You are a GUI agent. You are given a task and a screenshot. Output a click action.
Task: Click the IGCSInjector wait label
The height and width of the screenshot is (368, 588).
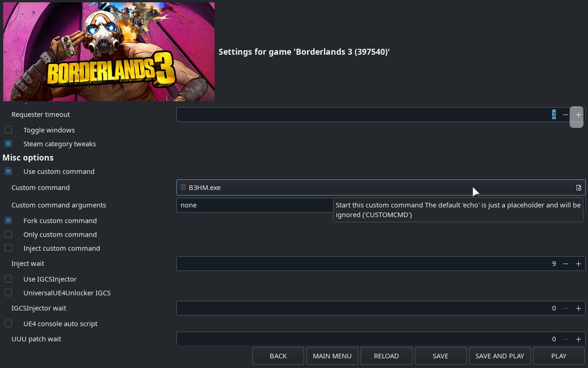click(x=39, y=308)
